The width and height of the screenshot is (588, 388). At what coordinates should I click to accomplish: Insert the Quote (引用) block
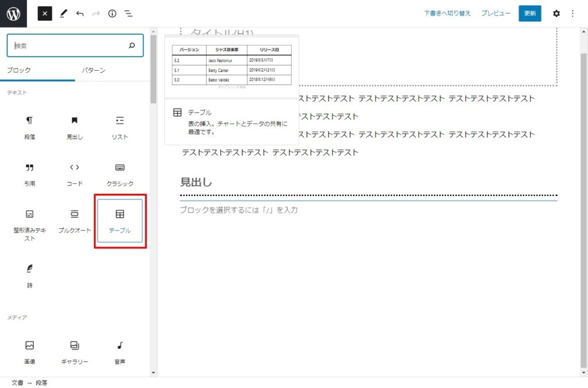(29, 174)
